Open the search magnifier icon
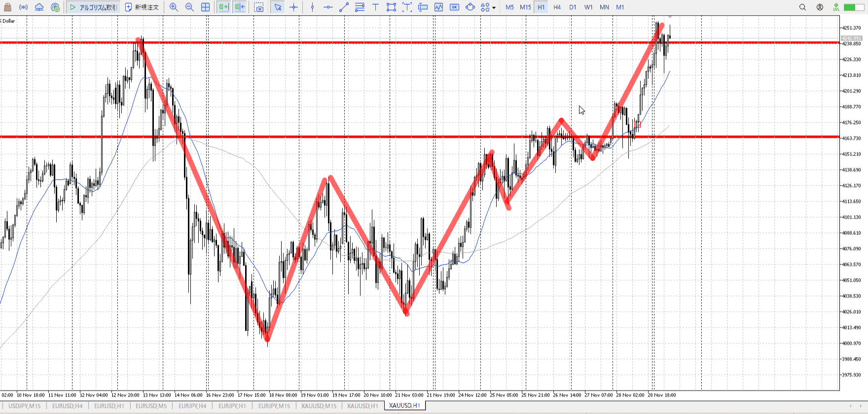868x414 pixels. pos(802,7)
